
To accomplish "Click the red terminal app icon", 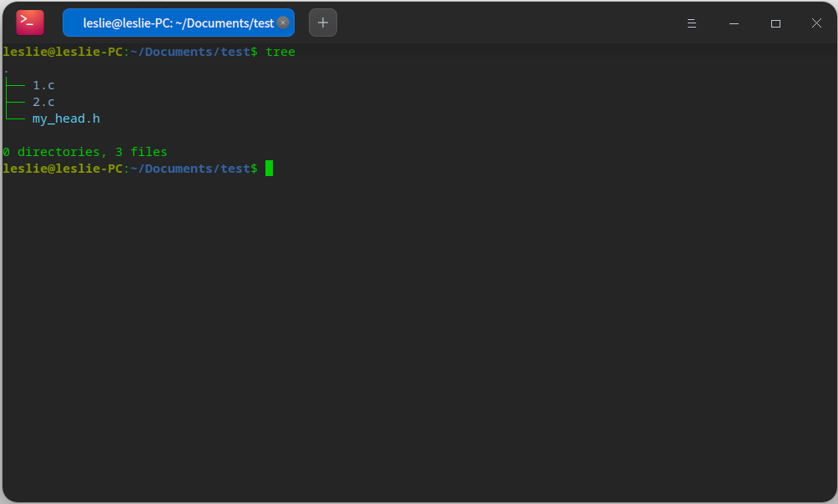I will pos(30,23).
